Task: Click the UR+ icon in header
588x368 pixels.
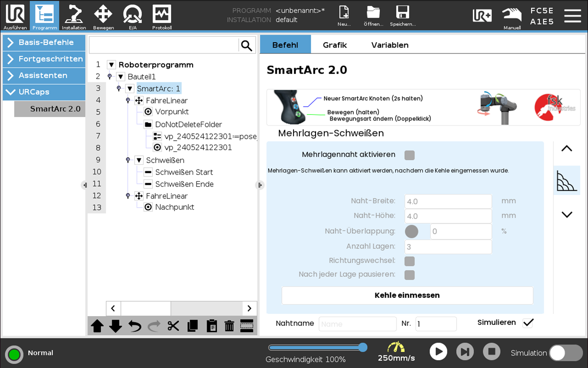Action: click(x=482, y=16)
